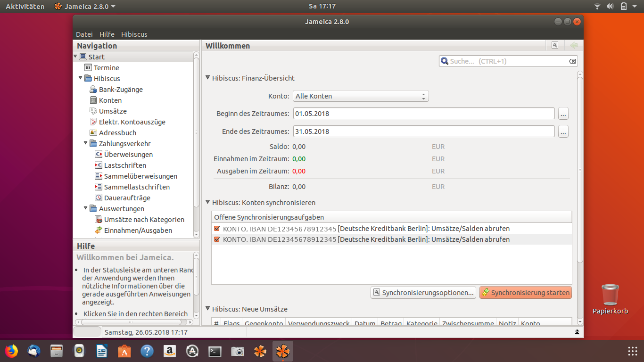Click the back arrow in Willkommen header
Image resolution: width=644 pixels, height=362 pixels.
click(574, 45)
